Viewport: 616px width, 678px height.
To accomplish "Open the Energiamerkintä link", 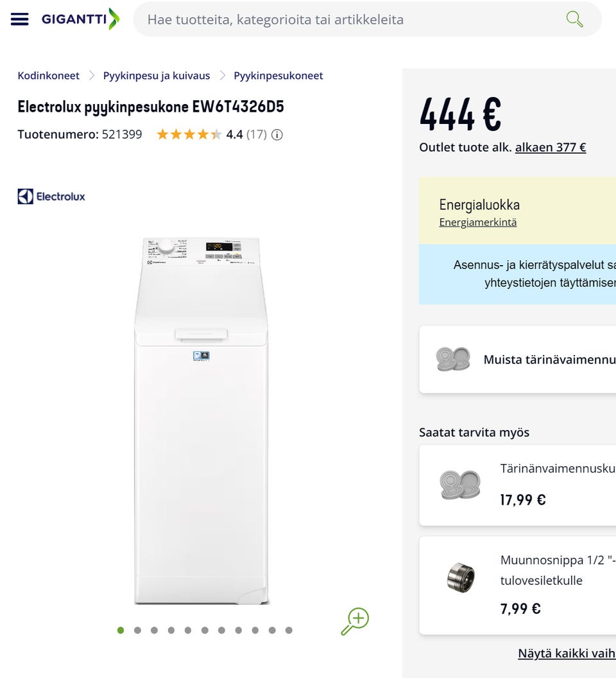I will (477, 222).
